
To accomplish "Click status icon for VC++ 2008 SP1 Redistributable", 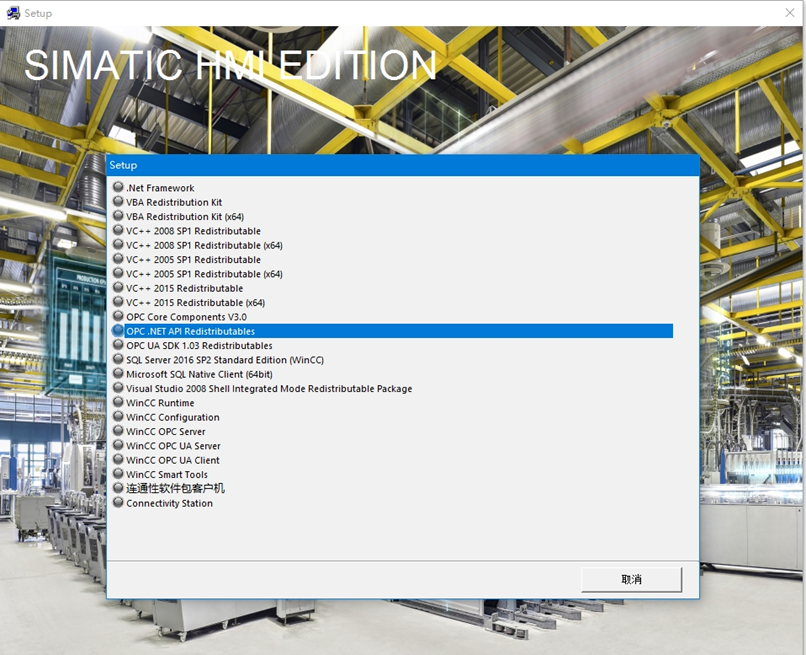I will click(x=118, y=230).
